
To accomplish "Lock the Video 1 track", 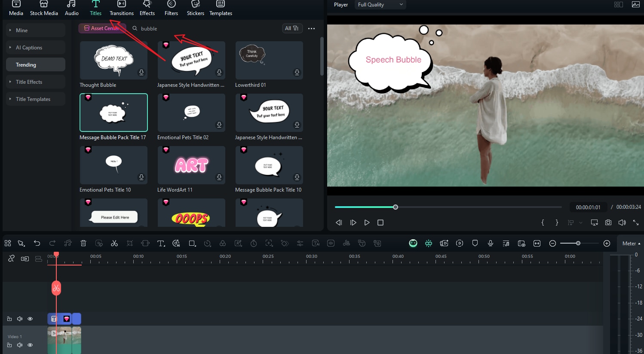I will (x=9, y=345).
